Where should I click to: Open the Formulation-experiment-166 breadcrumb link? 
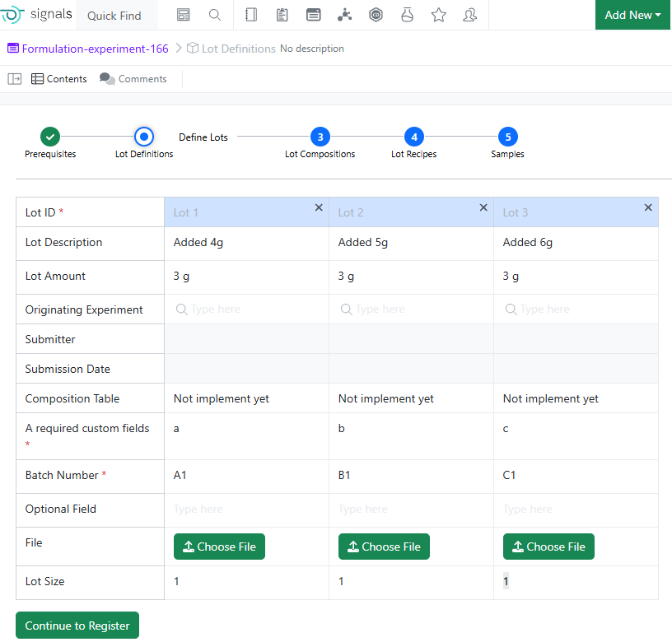click(96, 49)
